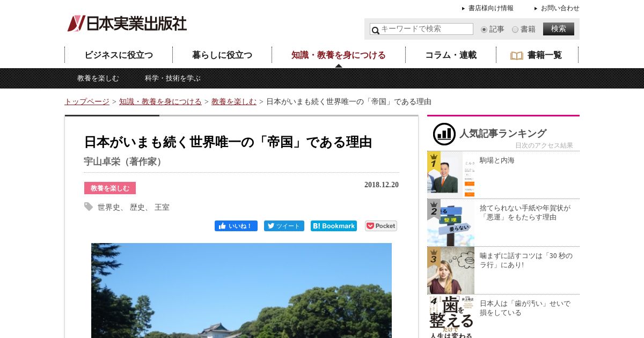Select the 書籍 search radio button
The width and height of the screenshot is (644, 338).
515,30
